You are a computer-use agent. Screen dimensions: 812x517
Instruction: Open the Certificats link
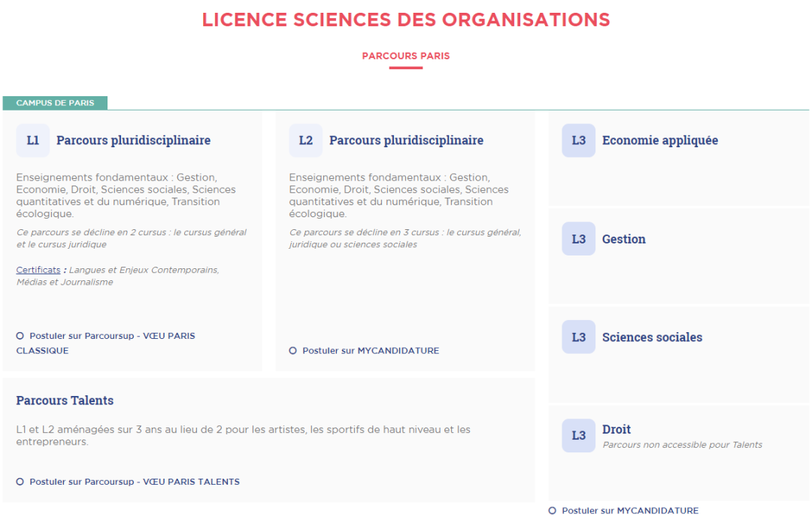pyautogui.click(x=38, y=270)
